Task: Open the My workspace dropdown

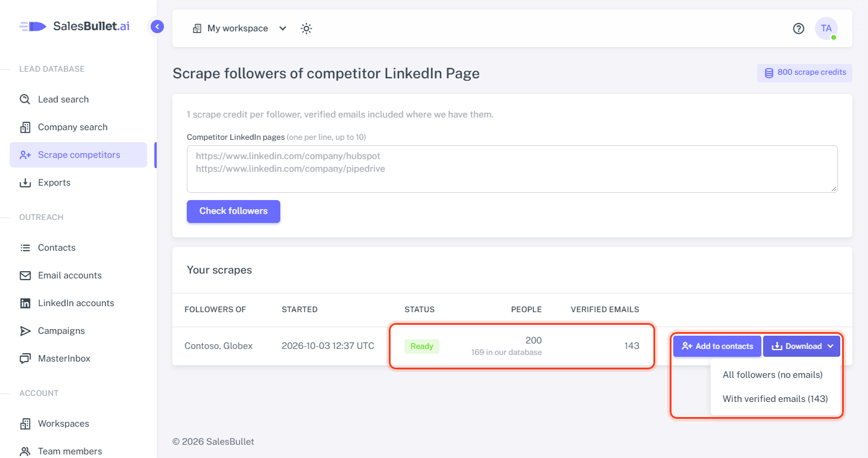Action: click(x=239, y=28)
